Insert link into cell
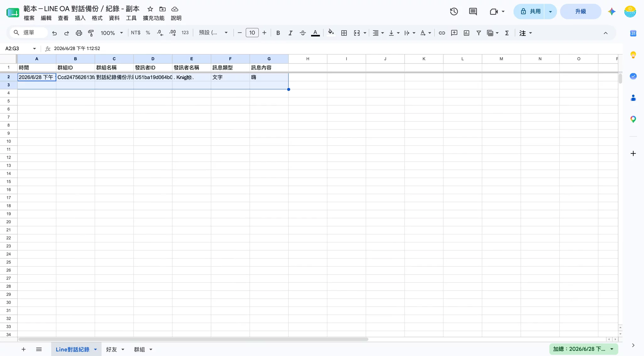This screenshot has height=356, width=644. tap(442, 33)
